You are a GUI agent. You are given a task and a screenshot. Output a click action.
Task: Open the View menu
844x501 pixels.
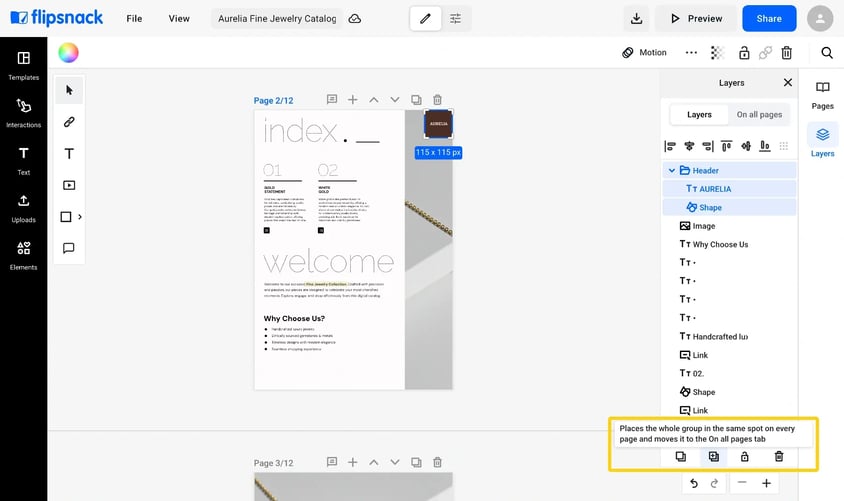tap(179, 18)
